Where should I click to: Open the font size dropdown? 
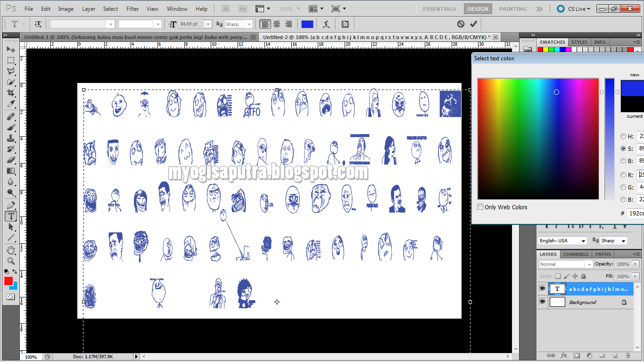pyautogui.click(x=208, y=24)
